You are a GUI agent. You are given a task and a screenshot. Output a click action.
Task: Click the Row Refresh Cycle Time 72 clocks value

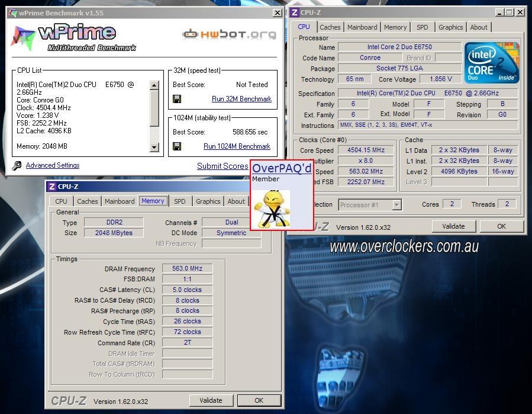tap(187, 332)
